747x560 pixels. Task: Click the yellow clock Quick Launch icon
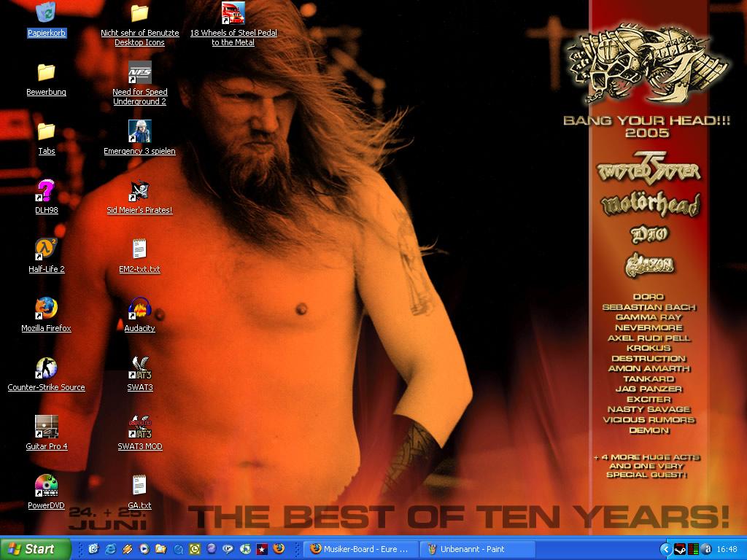(x=195, y=549)
